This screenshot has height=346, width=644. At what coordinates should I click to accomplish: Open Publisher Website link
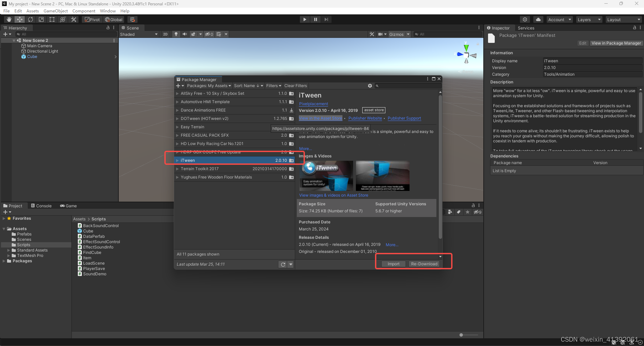365,118
